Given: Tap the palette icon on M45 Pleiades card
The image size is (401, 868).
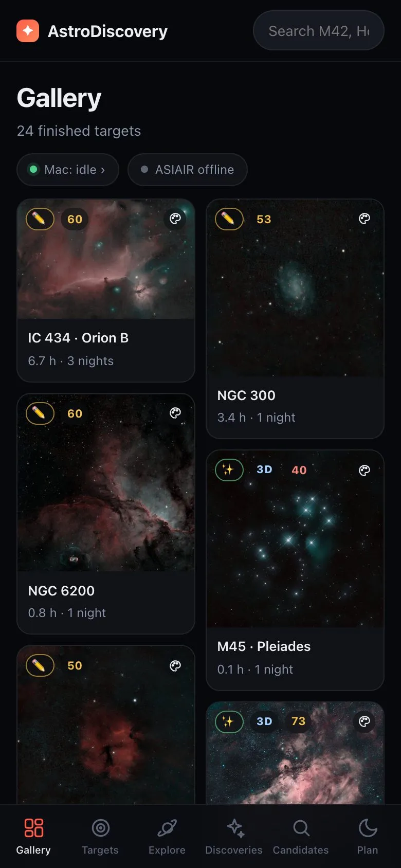Looking at the screenshot, I should pyautogui.click(x=364, y=470).
